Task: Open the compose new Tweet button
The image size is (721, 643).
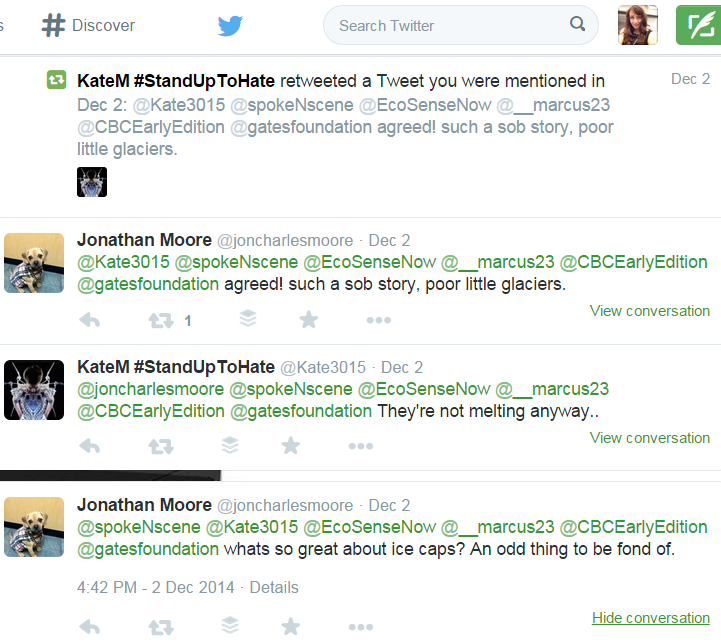Action: (699, 25)
